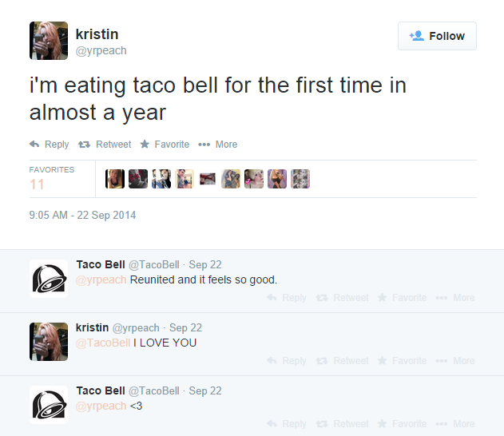Expand More on the '<3' reply
Image resolution: width=504 pixels, height=436 pixels.
(x=455, y=424)
